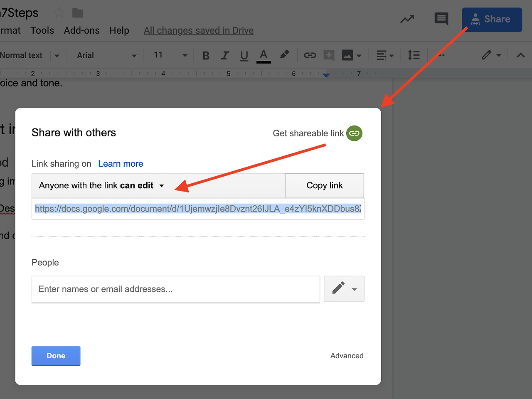Screen dimensions: 532x399
Task: Click the blue Share button
Action: pos(492,20)
